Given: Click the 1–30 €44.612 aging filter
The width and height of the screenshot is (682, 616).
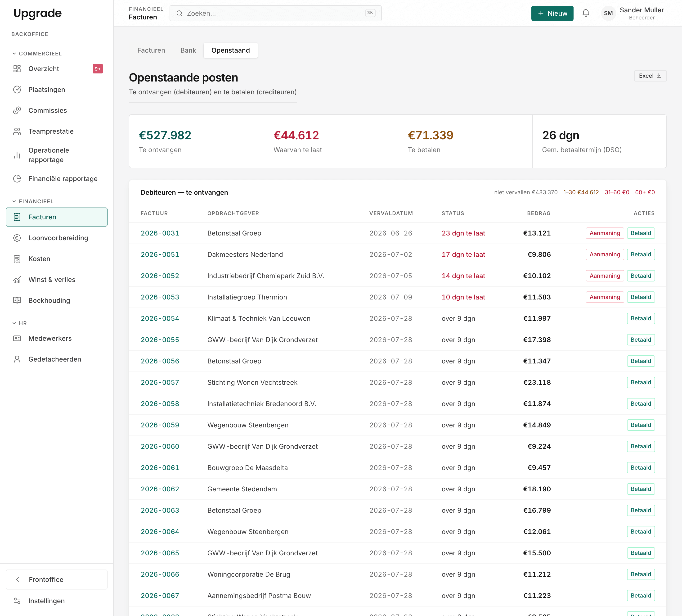Looking at the screenshot, I should point(581,192).
